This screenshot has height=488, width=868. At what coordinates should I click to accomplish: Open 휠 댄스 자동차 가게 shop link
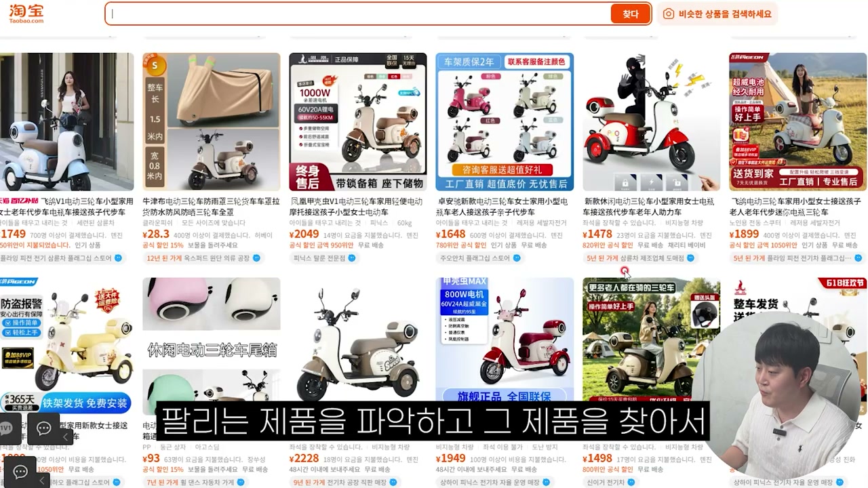[209, 483]
